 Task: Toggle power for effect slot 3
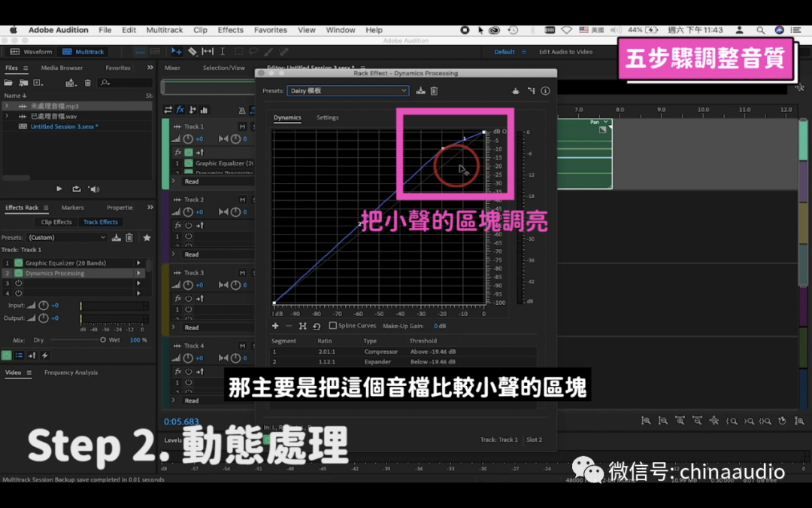19,283
